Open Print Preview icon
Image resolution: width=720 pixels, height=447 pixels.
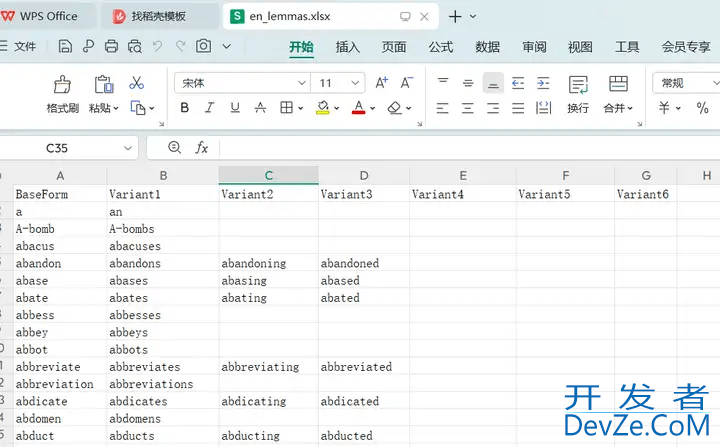[x=135, y=46]
